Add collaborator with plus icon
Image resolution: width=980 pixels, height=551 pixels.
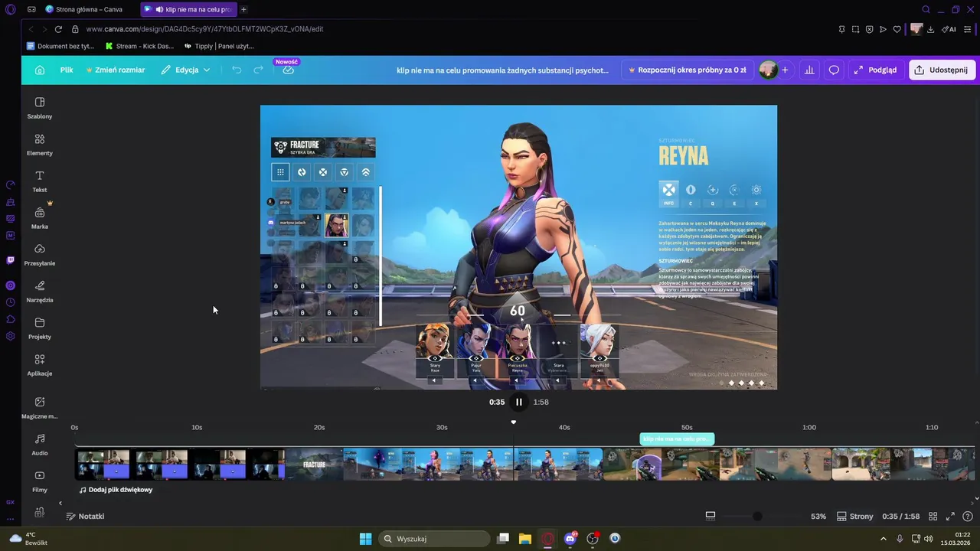point(785,70)
